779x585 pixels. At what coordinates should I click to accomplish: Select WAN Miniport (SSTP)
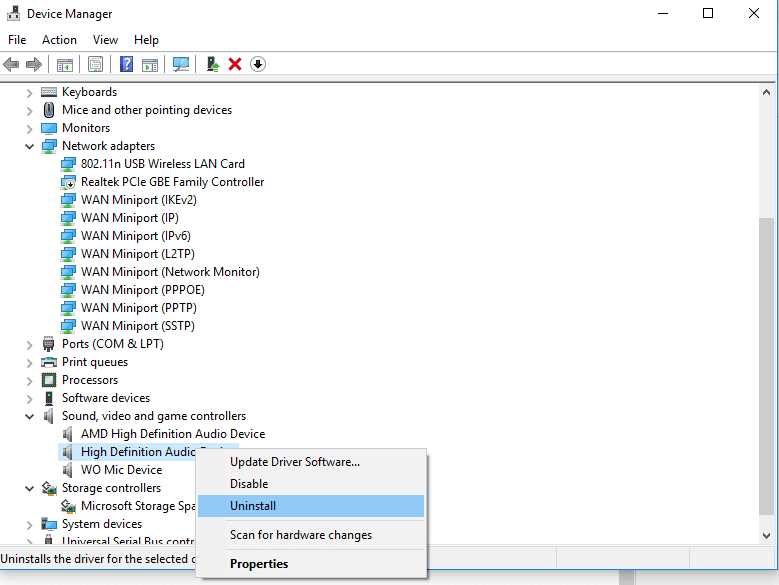click(x=138, y=326)
